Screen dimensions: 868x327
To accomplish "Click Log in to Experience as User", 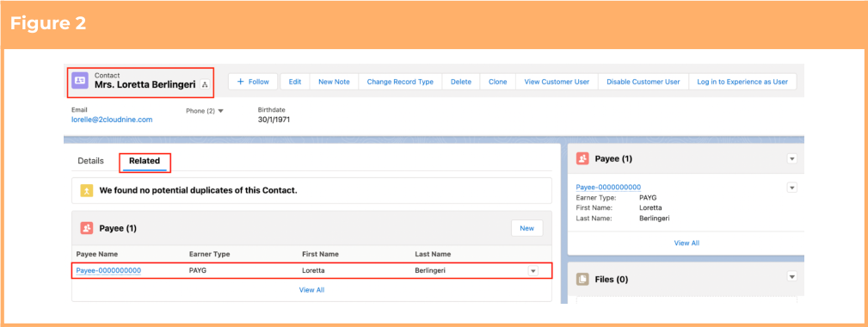I will coord(742,82).
